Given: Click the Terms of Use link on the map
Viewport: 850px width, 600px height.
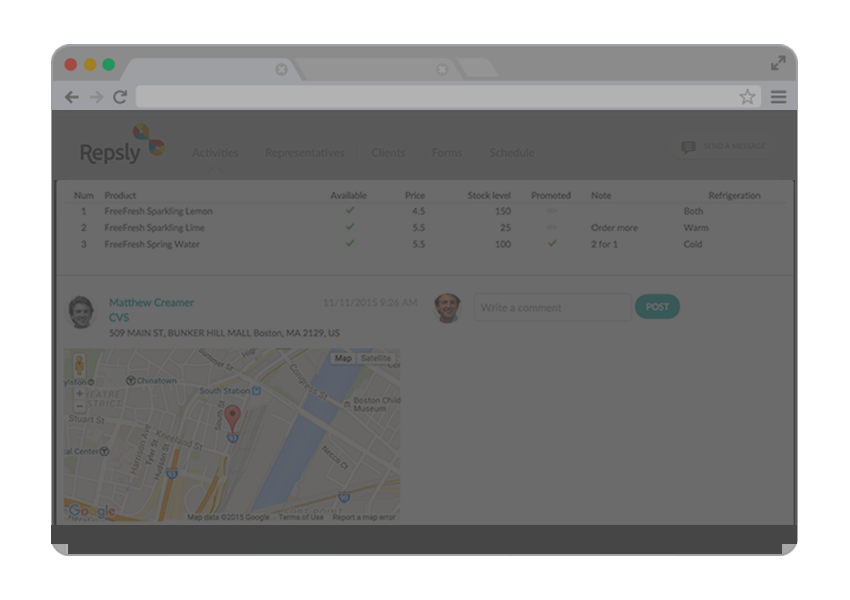Looking at the screenshot, I should [x=300, y=516].
